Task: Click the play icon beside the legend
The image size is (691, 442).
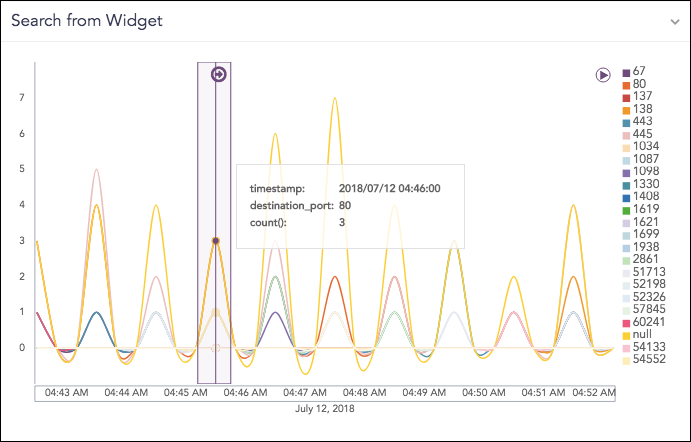Action: tap(603, 74)
